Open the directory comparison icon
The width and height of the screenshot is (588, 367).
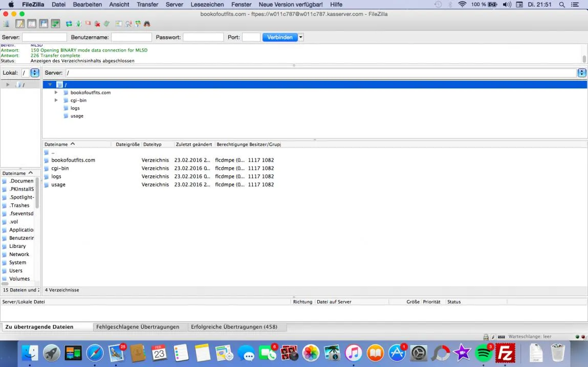pyautogui.click(x=128, y=24)
